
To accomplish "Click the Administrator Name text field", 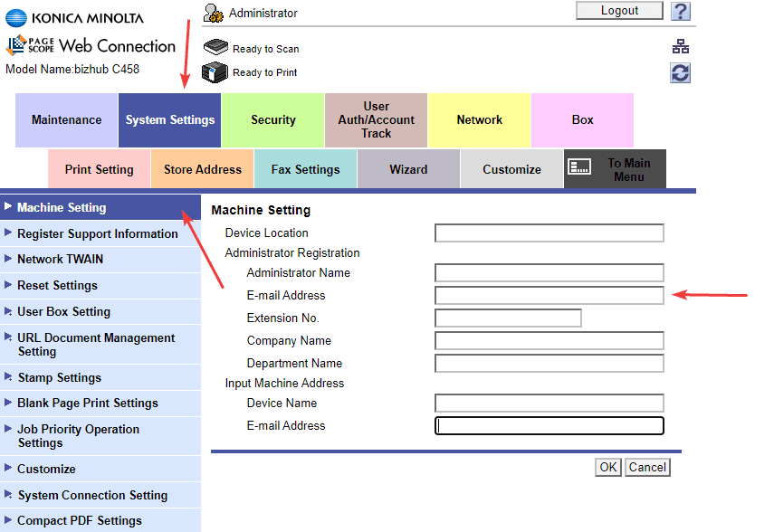I will pyautogui.click(x=549, y=273).
